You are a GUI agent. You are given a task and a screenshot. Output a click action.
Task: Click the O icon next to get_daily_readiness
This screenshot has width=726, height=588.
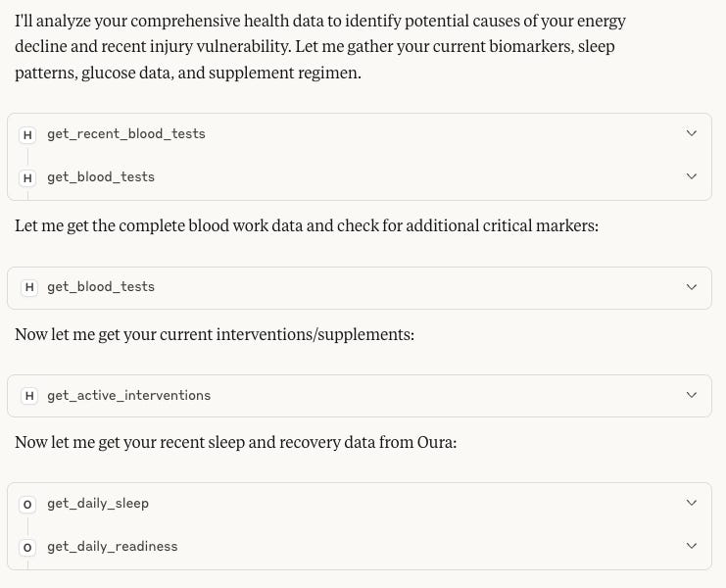click(27, 548)
